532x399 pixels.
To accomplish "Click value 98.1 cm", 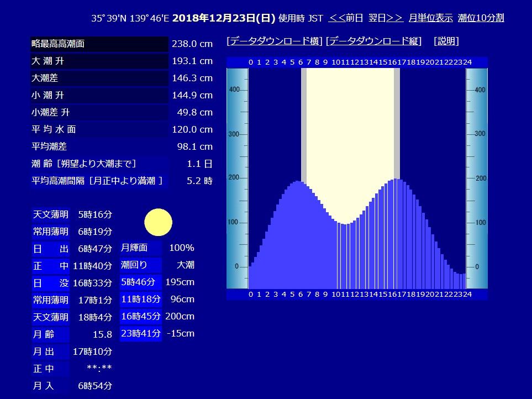I will coord(195,146).
